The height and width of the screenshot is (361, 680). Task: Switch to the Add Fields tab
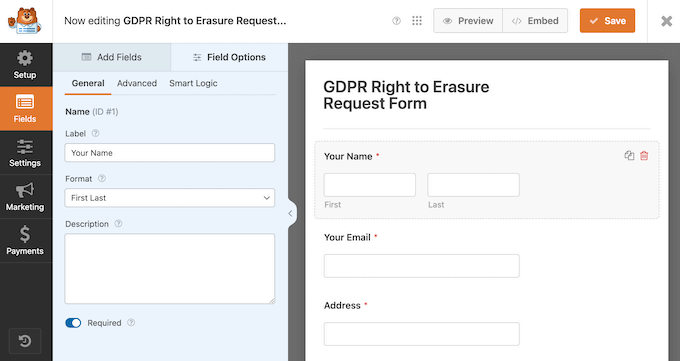click(x=112, y=57)
